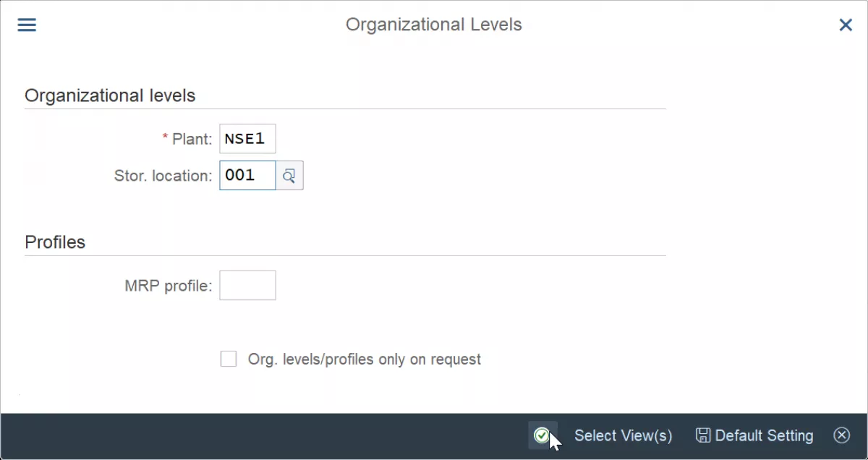Open search help for Stor. location
The height and width of the screenshot is (460, 868).
click(289, 176)
